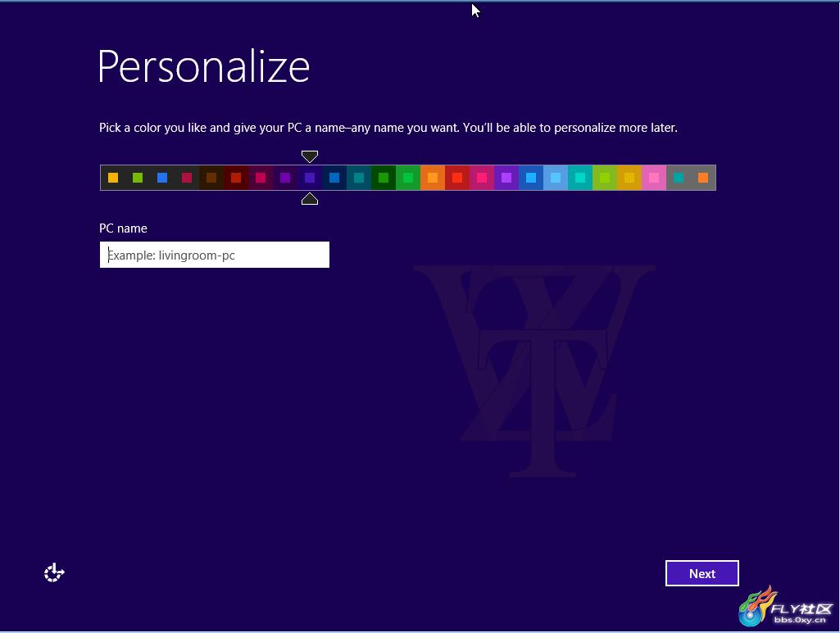Select the dark teal color swatch
Viewport: 840px width, 633px height.
point(359,178)
